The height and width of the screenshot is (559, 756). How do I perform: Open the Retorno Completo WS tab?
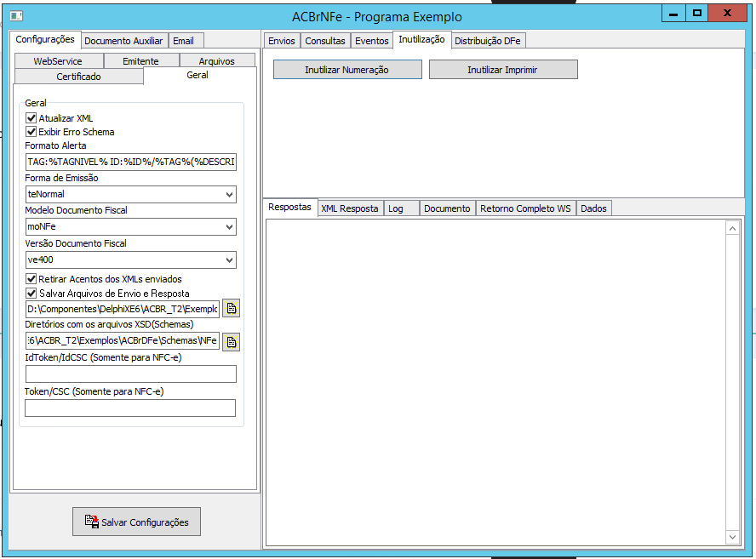coord(525,208)
